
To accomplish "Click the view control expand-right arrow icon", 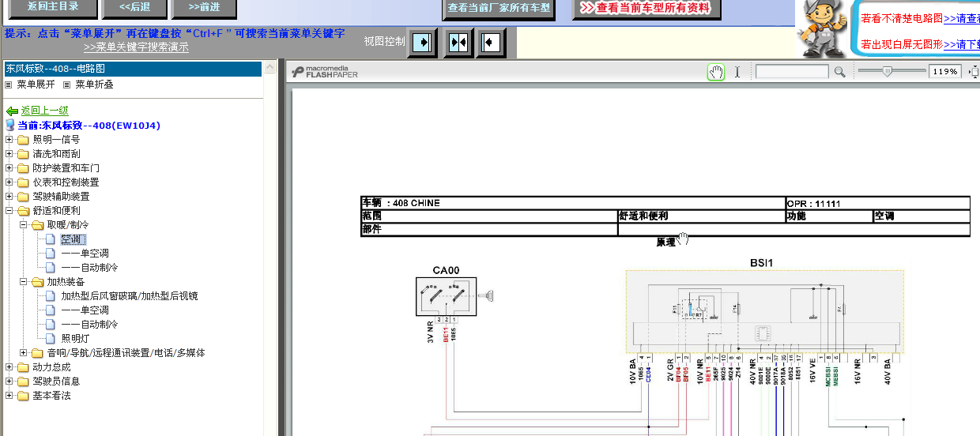I will coord(424,42).
